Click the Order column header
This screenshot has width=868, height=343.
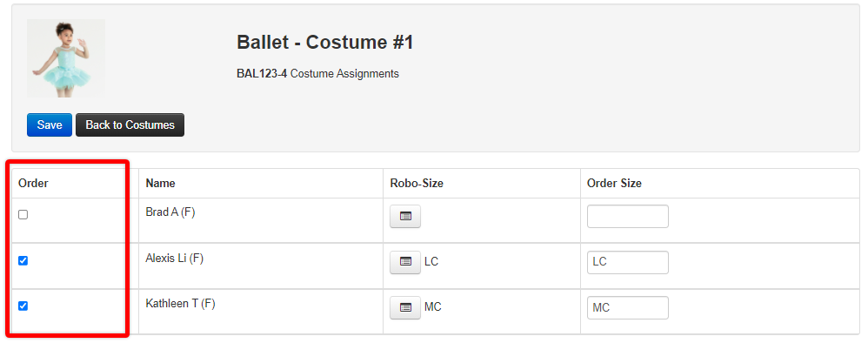[33, 184]
